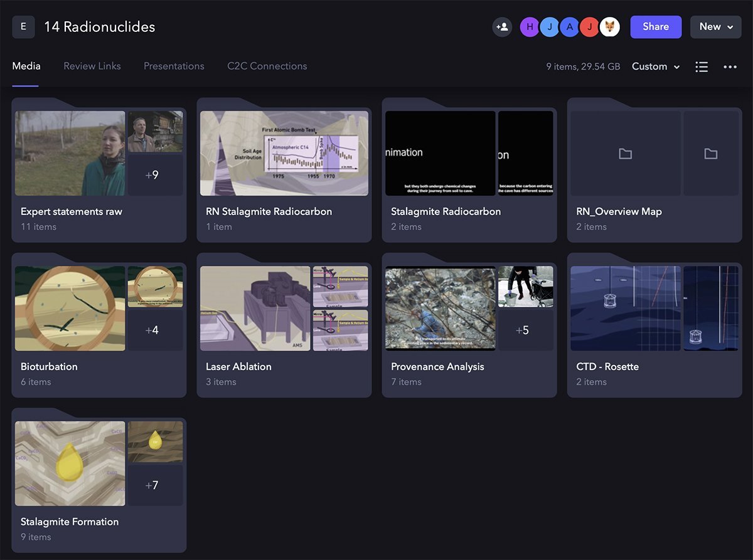Open small droplet thumbnail in Stalagmite Formation
Screen dimensions: 753x560
(156, 441)
